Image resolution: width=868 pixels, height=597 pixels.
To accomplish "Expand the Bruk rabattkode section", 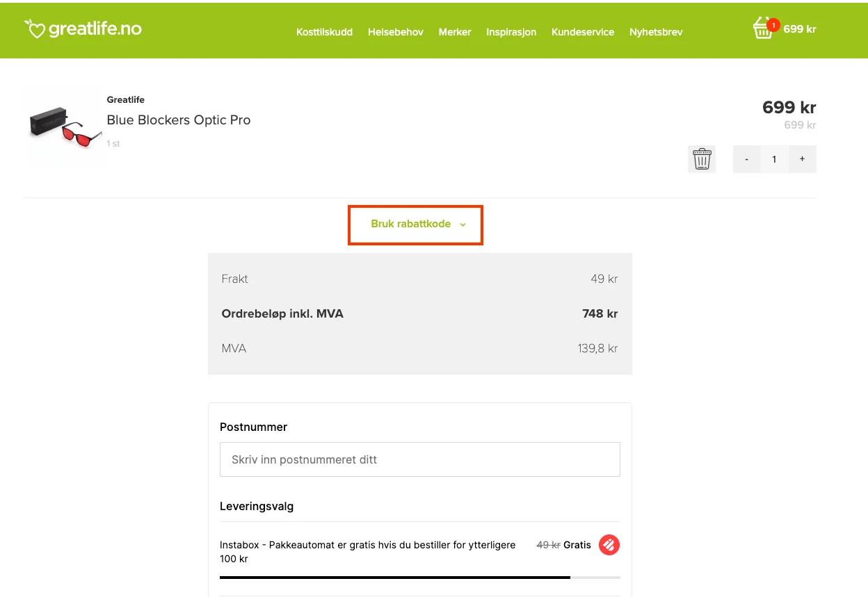I will coord(415,224).
